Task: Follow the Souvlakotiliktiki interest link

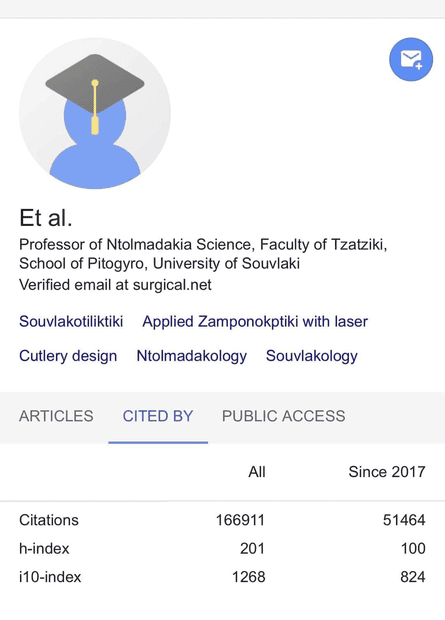Action: [71, 321]
